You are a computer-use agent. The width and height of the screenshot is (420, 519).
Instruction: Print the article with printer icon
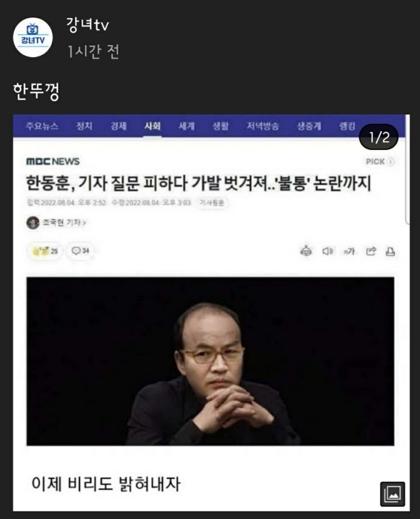pos(390,251)
